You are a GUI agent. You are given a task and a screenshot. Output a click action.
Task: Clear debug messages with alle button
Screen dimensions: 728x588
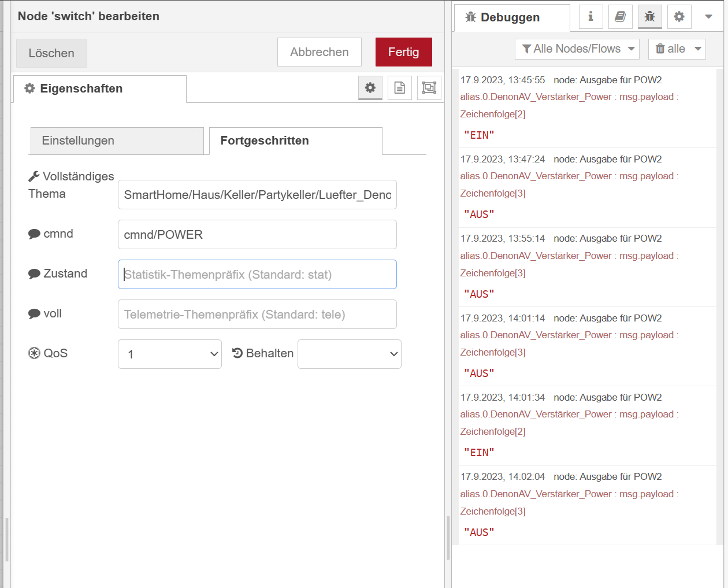point(670,49)
